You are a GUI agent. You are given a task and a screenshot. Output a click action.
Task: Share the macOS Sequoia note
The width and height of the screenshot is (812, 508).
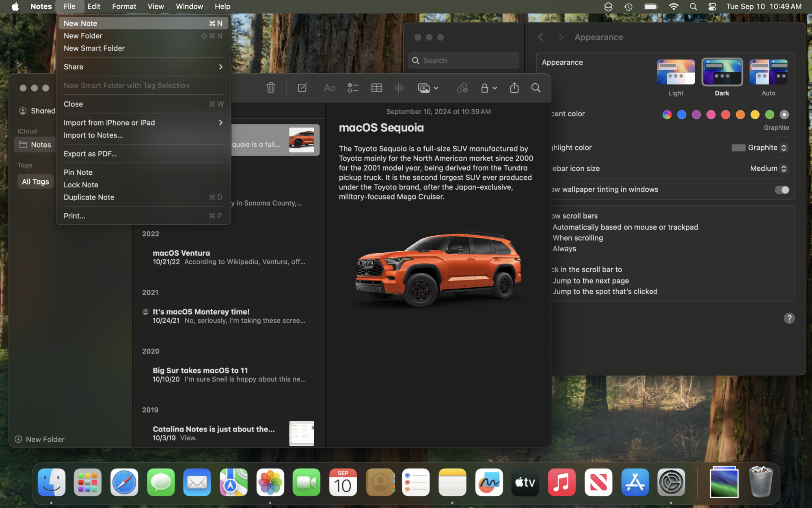point(514,88)
